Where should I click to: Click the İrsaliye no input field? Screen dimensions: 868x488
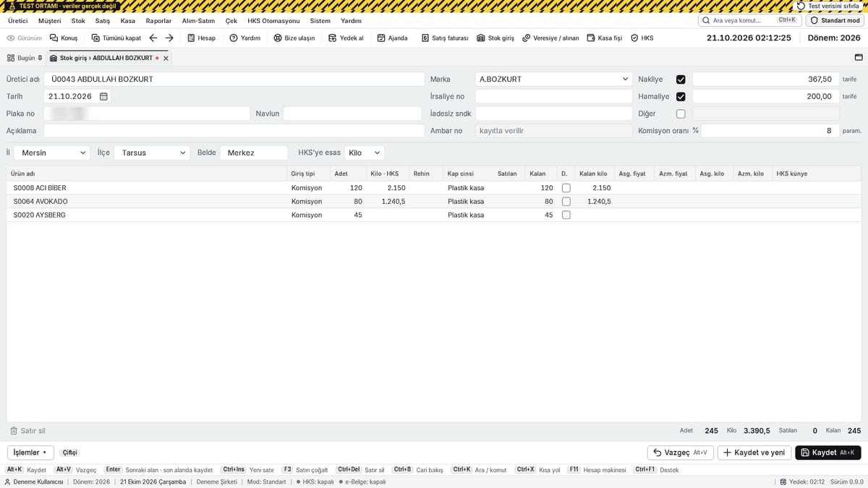pos(553,96)
